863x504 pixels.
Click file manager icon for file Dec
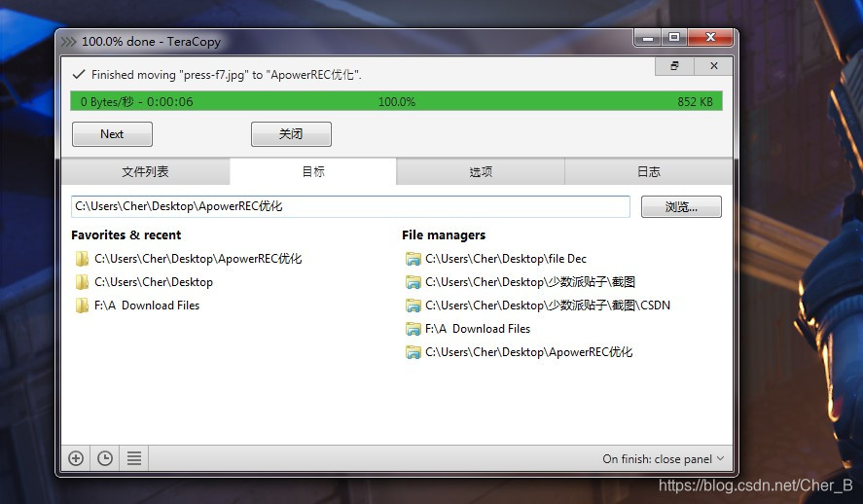413,259
